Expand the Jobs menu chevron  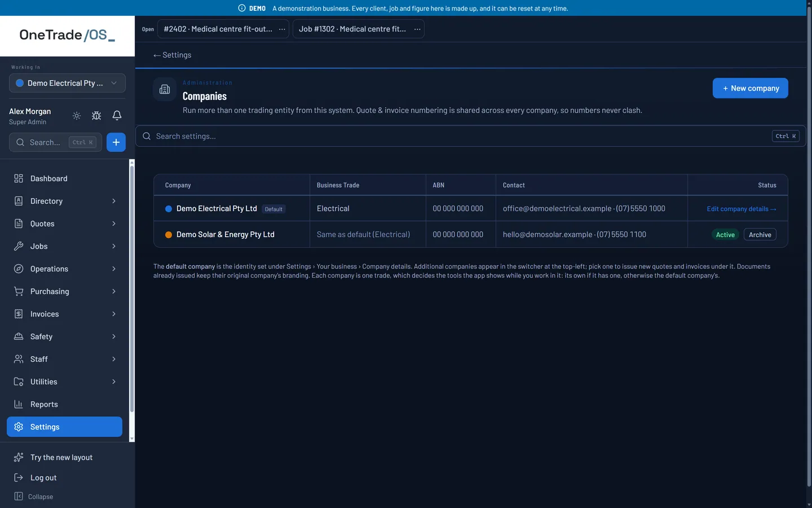[114, 246]
